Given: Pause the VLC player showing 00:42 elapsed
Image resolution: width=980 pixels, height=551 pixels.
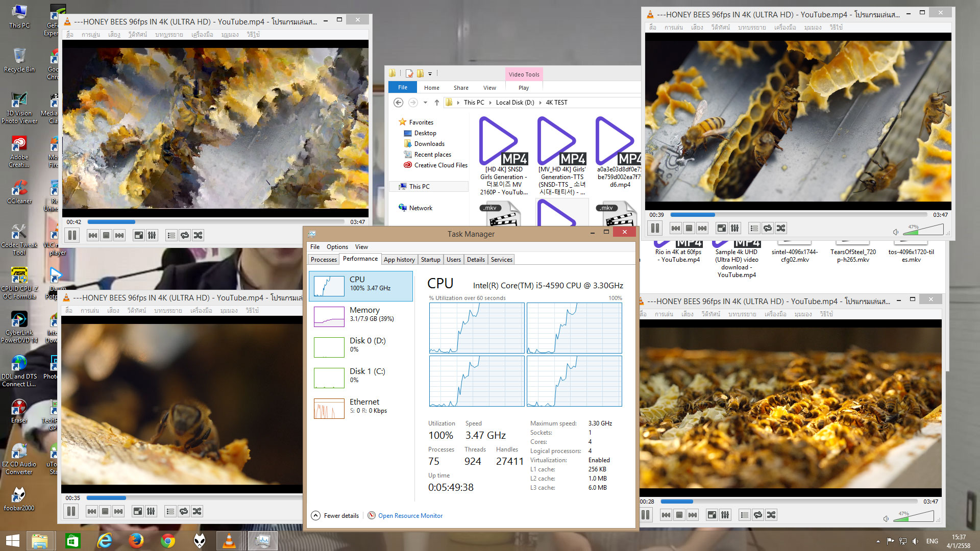Looking at the screenshot, I should [72, 235].
